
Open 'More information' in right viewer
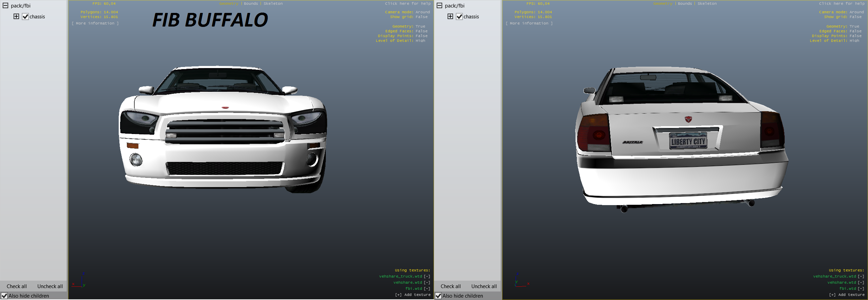click(529, 23)
